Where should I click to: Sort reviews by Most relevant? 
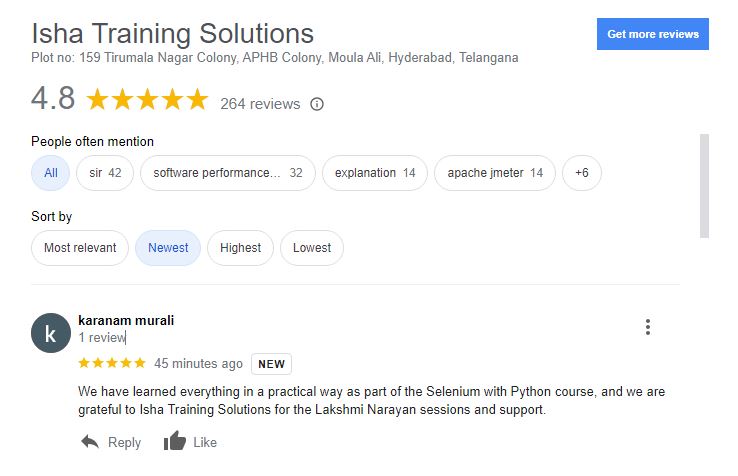pos(80,248)
